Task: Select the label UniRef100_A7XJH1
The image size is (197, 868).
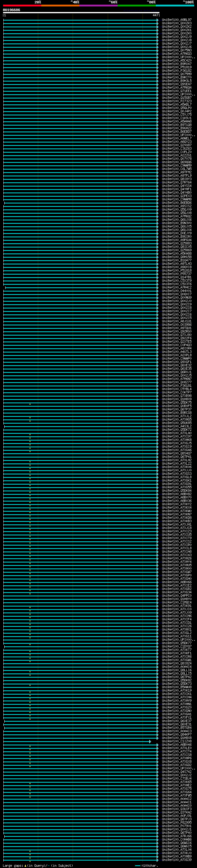Action: 177,525
